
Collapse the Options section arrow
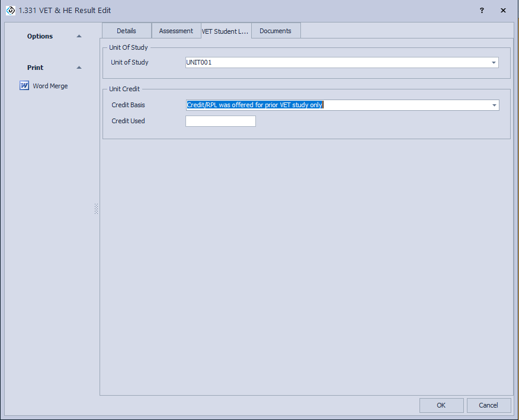pos(79,36)
